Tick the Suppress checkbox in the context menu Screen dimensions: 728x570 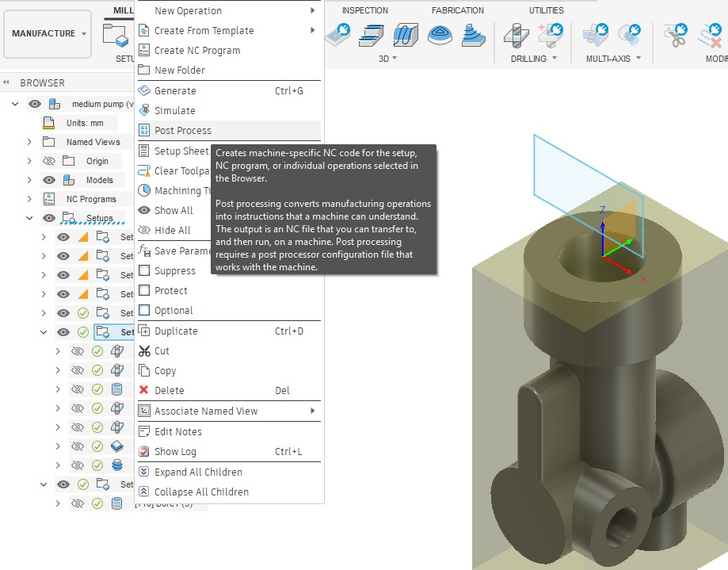coord(144,271)
